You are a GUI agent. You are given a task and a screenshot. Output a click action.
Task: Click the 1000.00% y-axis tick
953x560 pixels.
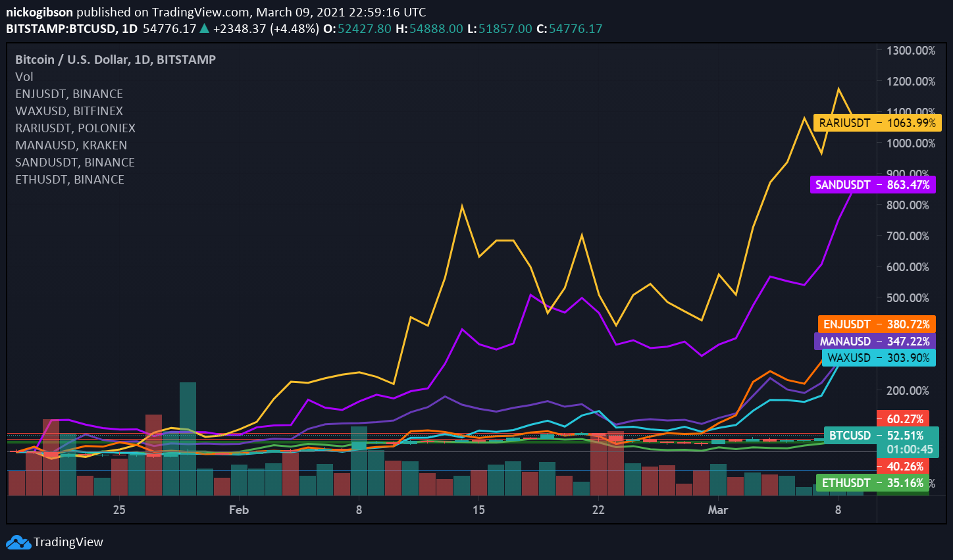click(911, 143)
